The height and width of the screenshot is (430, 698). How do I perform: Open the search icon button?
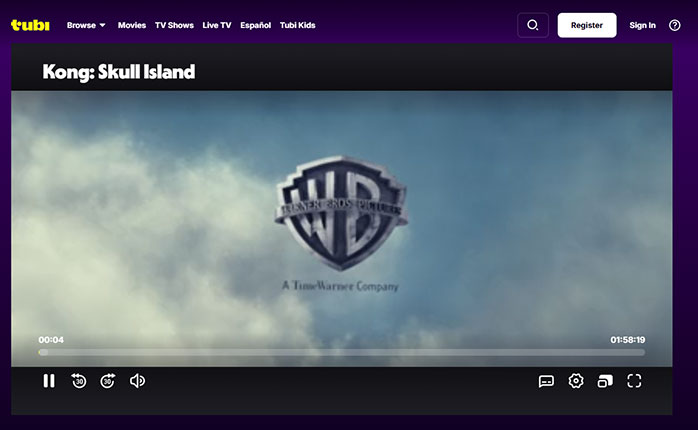point(533,25)
